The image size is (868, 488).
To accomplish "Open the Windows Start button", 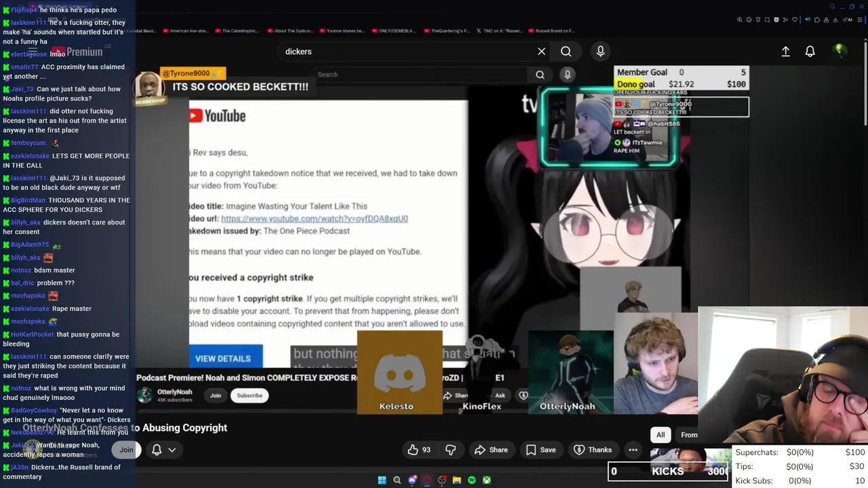I will [382, 480].
